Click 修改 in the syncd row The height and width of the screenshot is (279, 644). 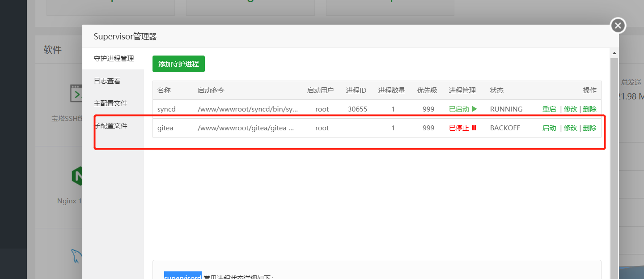(x=570, y=109)
